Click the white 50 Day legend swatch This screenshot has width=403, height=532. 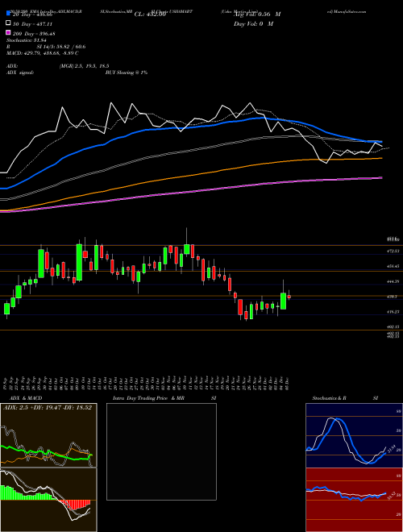coord(8,23)
